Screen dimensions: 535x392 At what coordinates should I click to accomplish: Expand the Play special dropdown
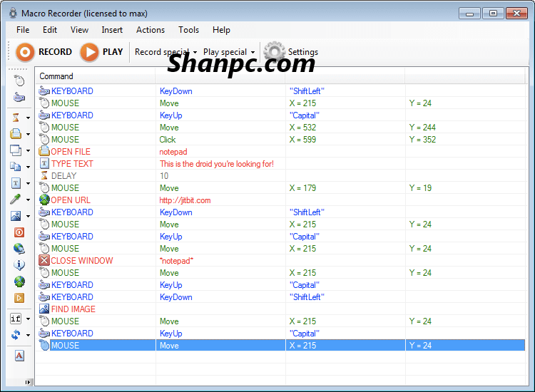(x=253, y=52)
